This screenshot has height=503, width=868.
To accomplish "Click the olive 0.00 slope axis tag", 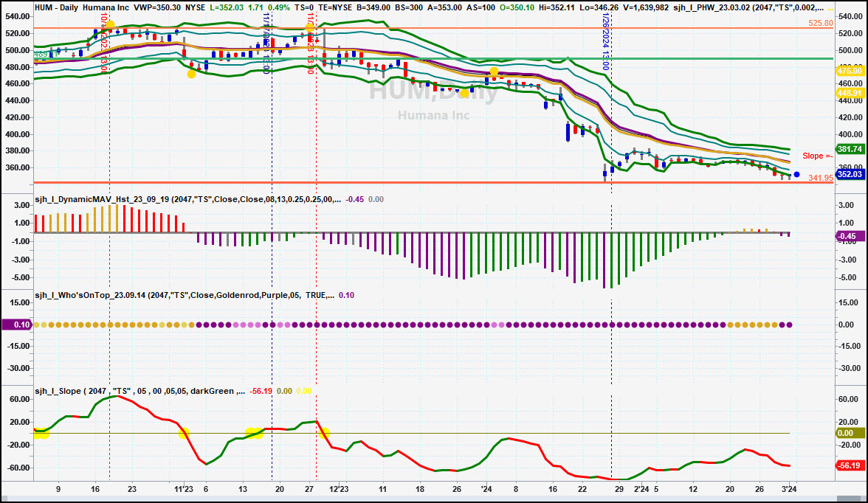I will [850, 433].
